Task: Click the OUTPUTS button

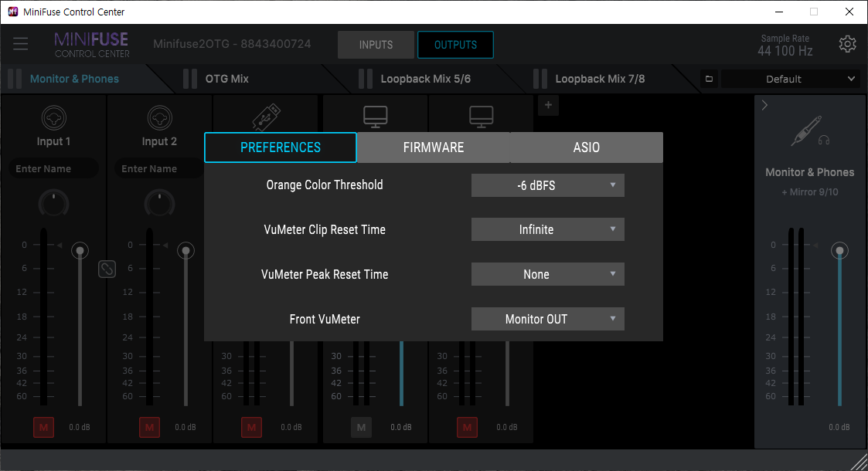Action: (x=455, y=45)
